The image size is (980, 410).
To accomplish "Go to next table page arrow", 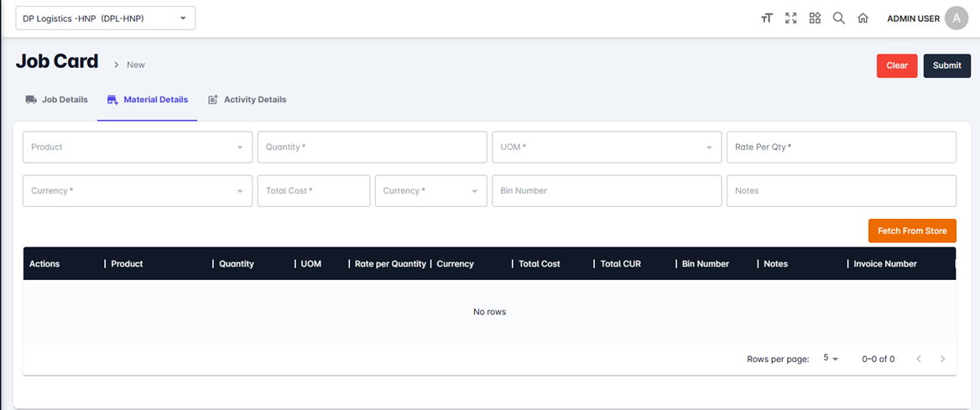I will pos(942,359).
